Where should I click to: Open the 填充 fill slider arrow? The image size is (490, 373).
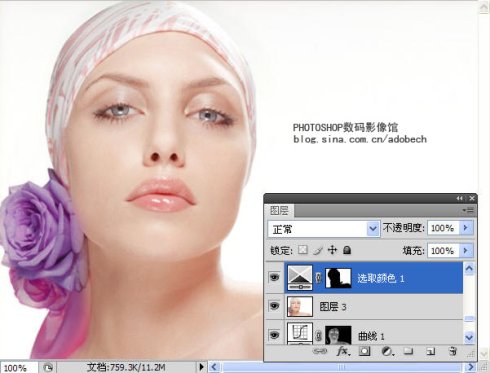click(x=466, y=250)
